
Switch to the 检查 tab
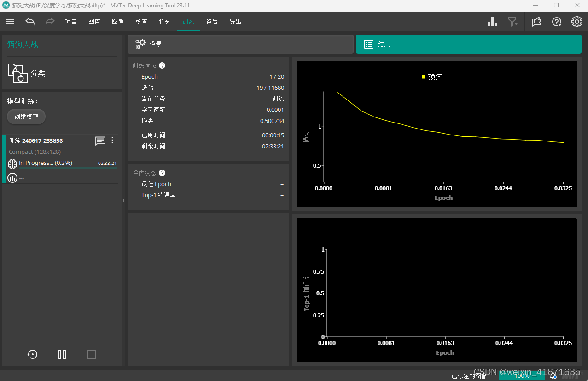point(141,22)
